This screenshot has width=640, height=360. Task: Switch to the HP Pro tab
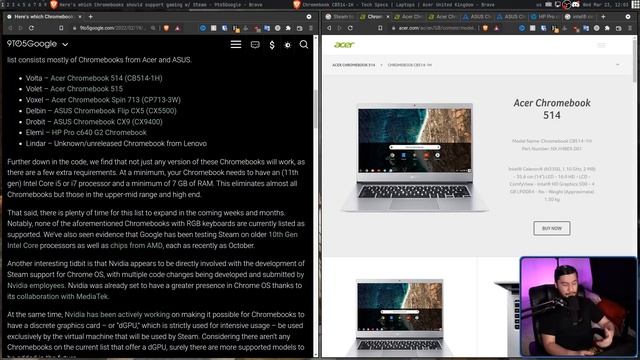point(545,17)
